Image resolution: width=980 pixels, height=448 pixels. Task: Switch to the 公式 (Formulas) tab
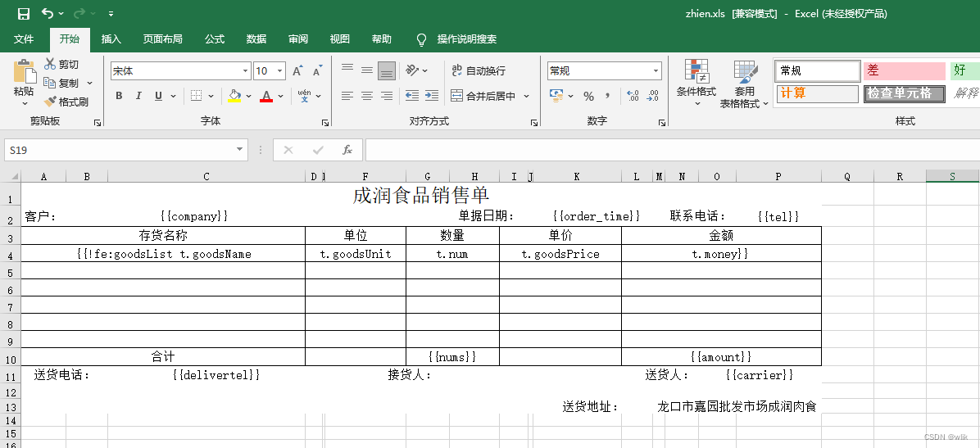(215, 38)
